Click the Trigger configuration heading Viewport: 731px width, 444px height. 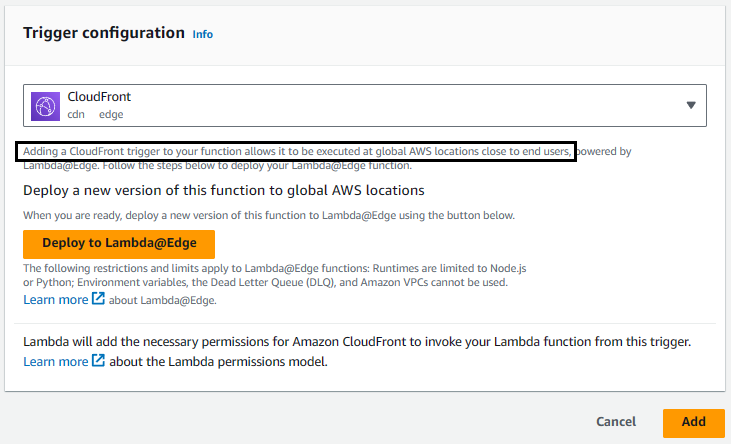pyautogui.click(x=104, y=33)
